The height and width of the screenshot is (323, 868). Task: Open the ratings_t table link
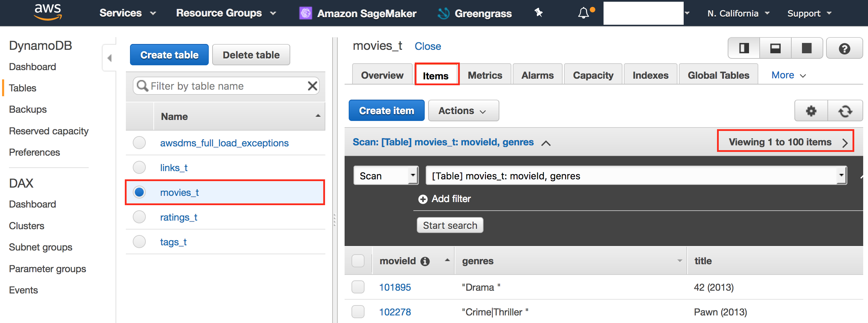click(x=178, y=217)
